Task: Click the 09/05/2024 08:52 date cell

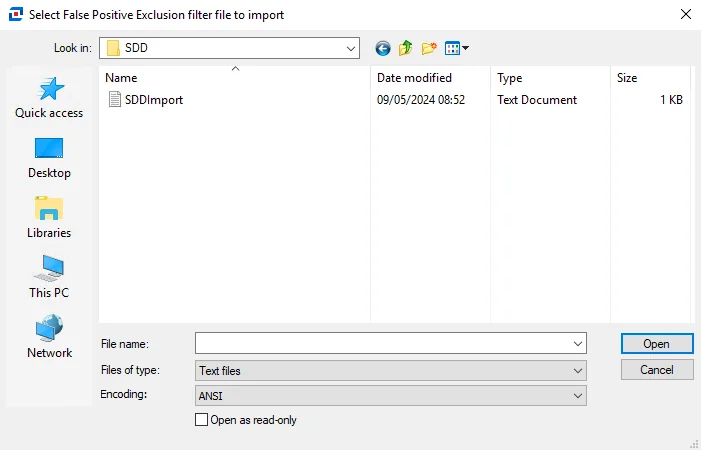Action: point(421,100)
